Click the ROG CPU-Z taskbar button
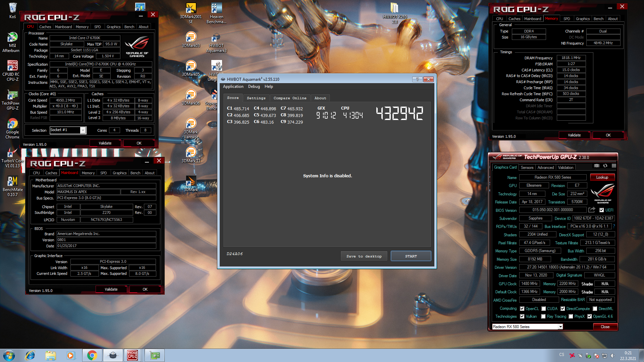Screen dimensions: 644x362 [132, 355]
